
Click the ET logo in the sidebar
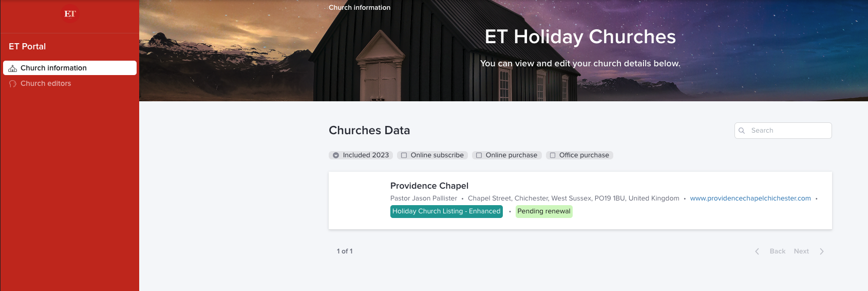70,14
